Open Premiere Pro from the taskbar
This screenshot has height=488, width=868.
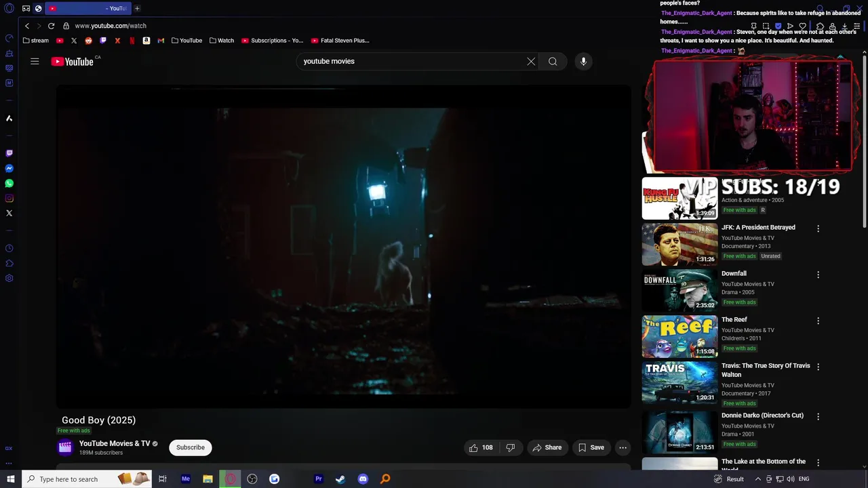tap(318, 479)
